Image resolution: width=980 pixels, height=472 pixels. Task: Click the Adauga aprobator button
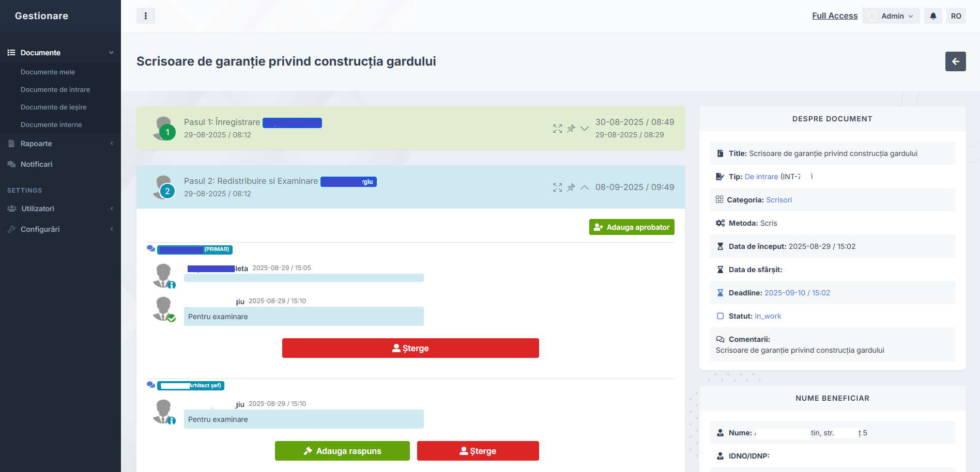coord(631,227)
